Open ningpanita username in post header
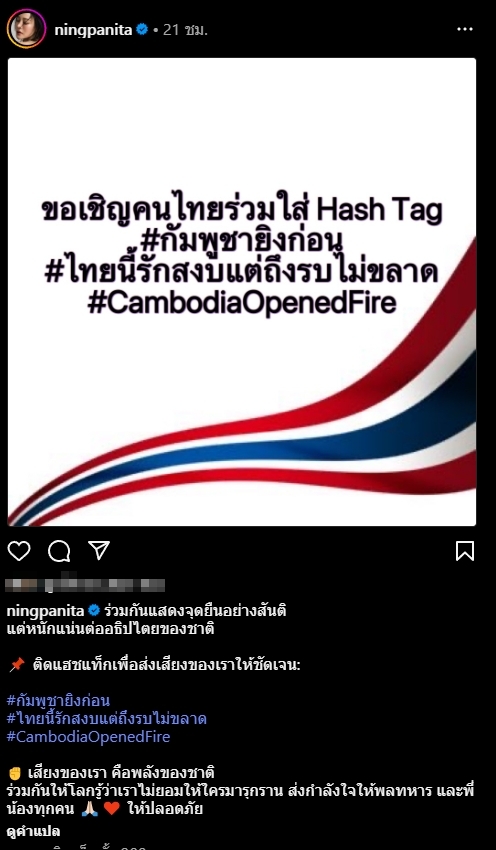The width and height of the screenshot is (496, 850). [93, 30]
